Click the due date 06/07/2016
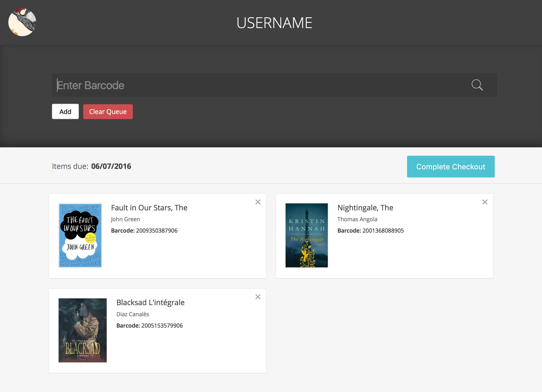The height and width of the screenshot is (392, 542). 111,166
